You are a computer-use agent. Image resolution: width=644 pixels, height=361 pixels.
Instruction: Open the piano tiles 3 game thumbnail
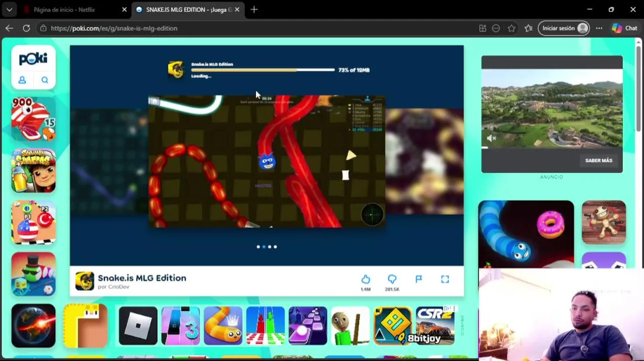coord(181,326)
